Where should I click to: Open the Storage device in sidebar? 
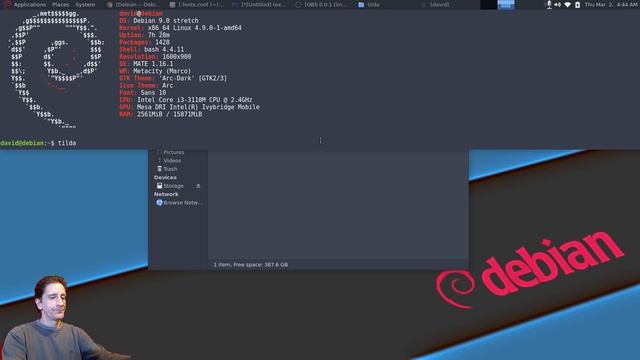pyautogui.click(x=173, y=186)
